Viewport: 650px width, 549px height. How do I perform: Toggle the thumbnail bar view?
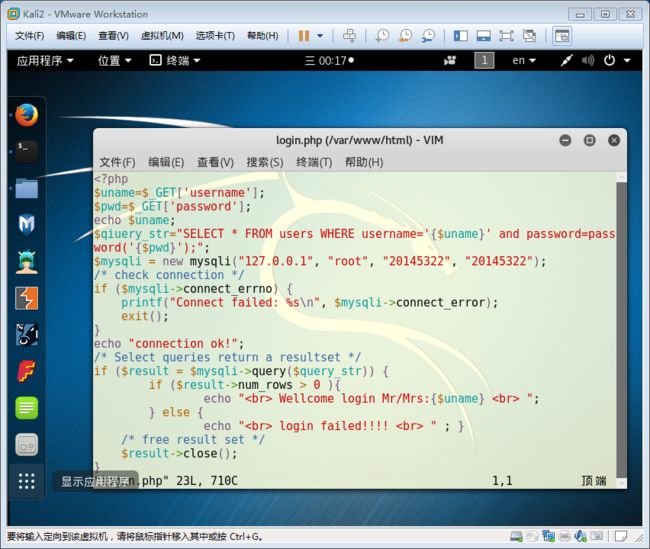coord(483,36)
